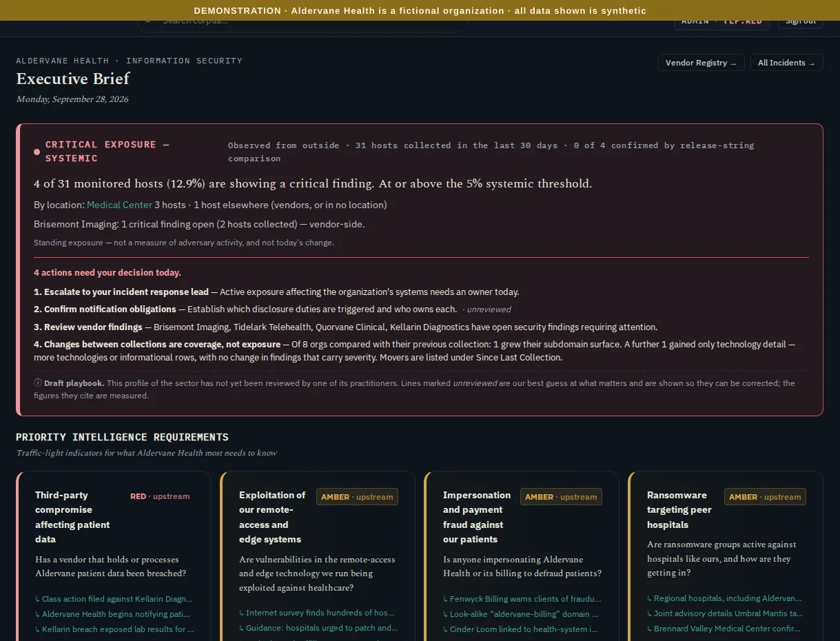Click the Executive Brief heading
Viewport: 840px width, 641px height.
coord(73,79)
